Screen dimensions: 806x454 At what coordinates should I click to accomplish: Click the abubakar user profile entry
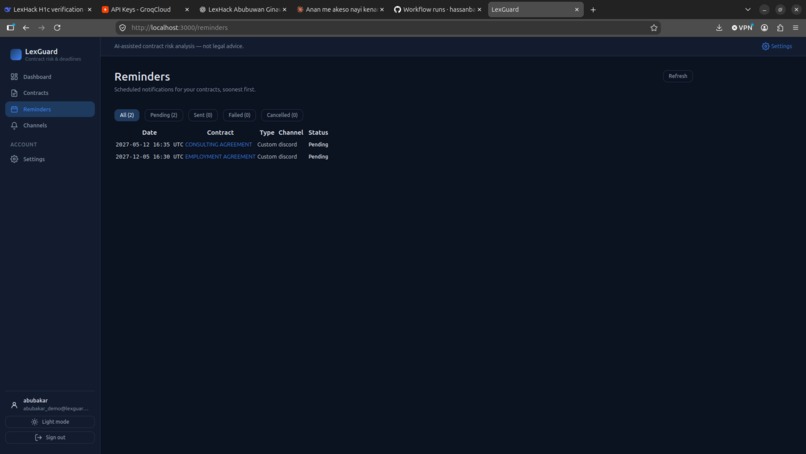click(x=50, y=404)
